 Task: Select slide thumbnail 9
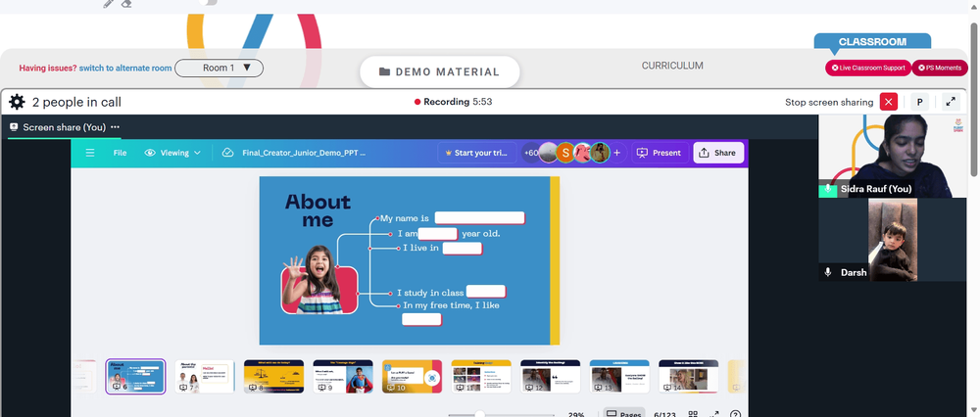coord(343,377)
